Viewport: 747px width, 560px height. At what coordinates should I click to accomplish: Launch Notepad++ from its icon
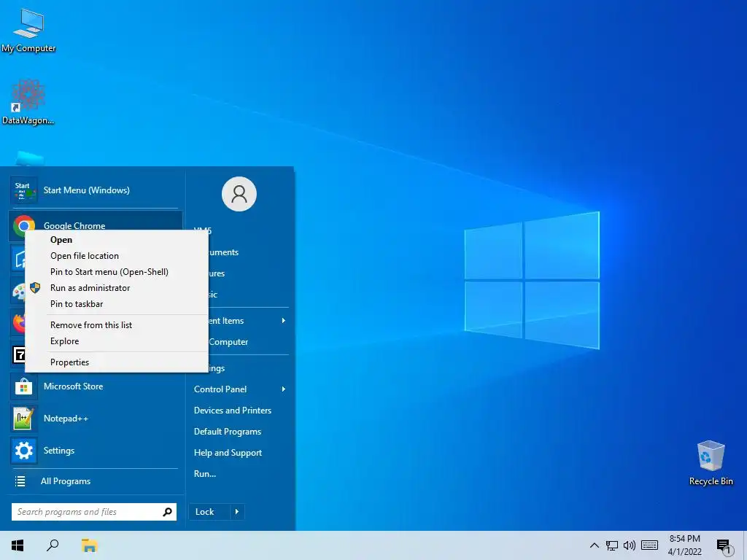point(24,419)
